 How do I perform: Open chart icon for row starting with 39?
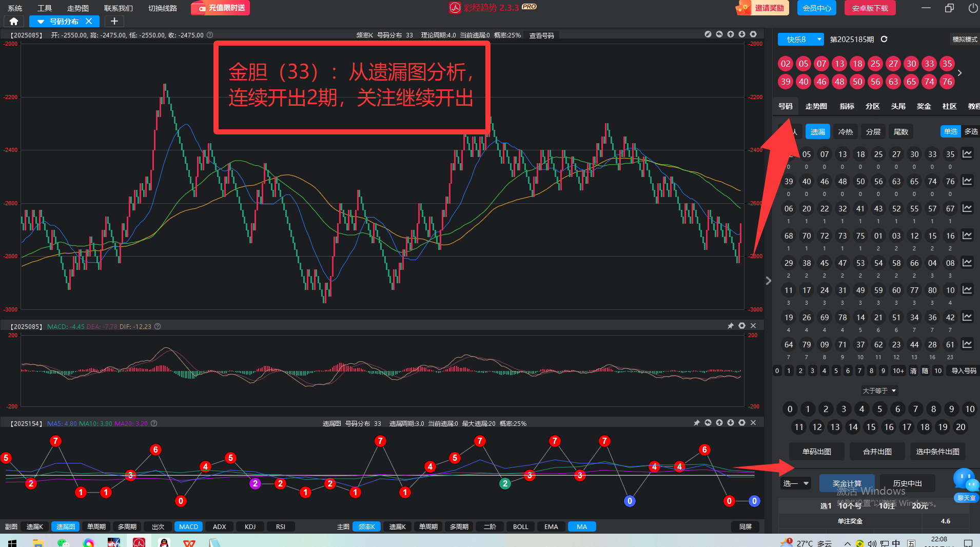[967, 181]
